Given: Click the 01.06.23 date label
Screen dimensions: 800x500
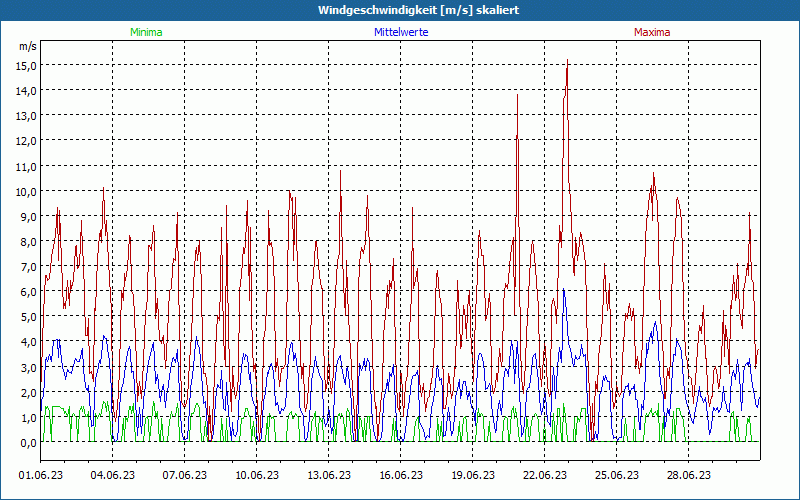Looking at the screenshot, I should pos(41,475).
